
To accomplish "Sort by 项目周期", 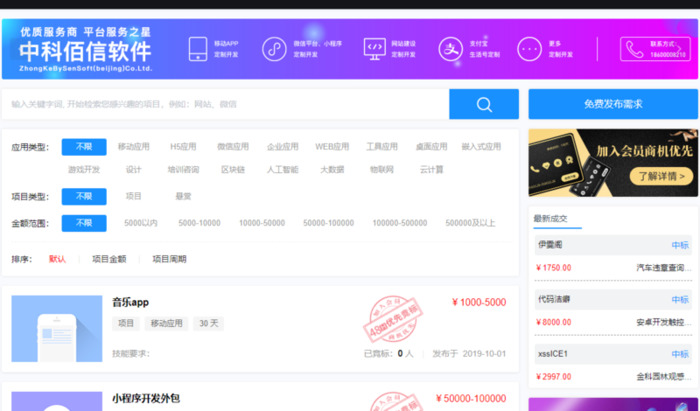I will click(x=169, y=259).
